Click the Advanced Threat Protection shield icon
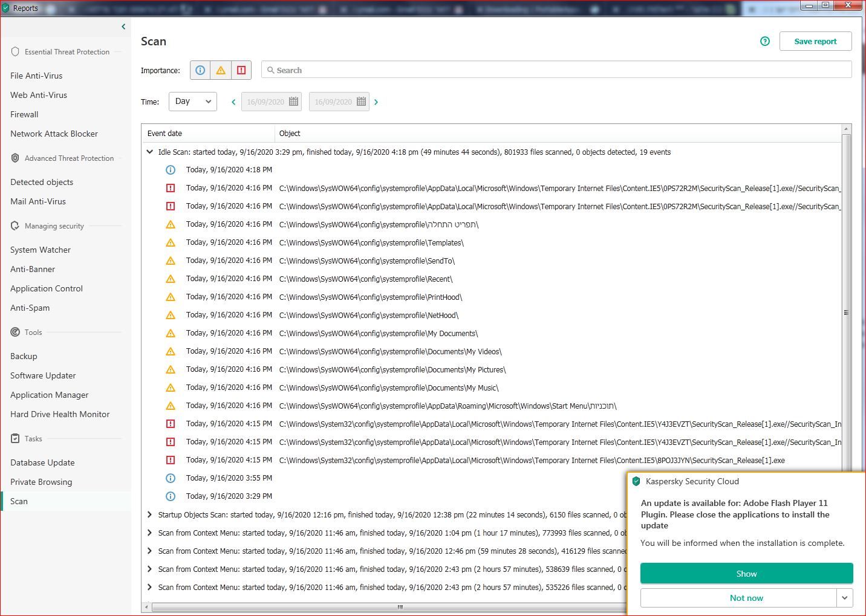This screenshot has width=866, height=616. pos(15,158)
